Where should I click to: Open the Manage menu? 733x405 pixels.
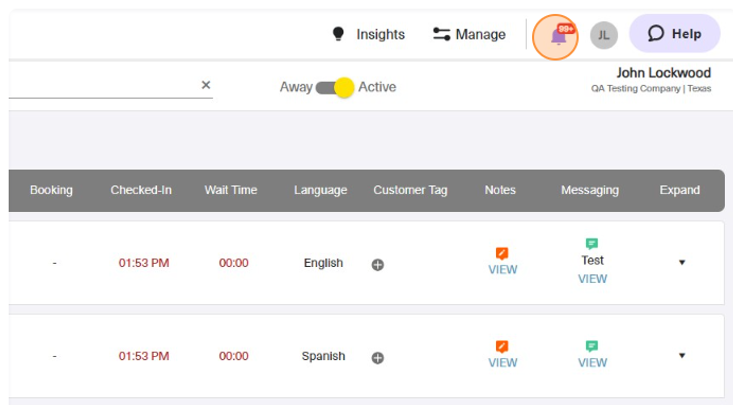[x=469, y=34]
